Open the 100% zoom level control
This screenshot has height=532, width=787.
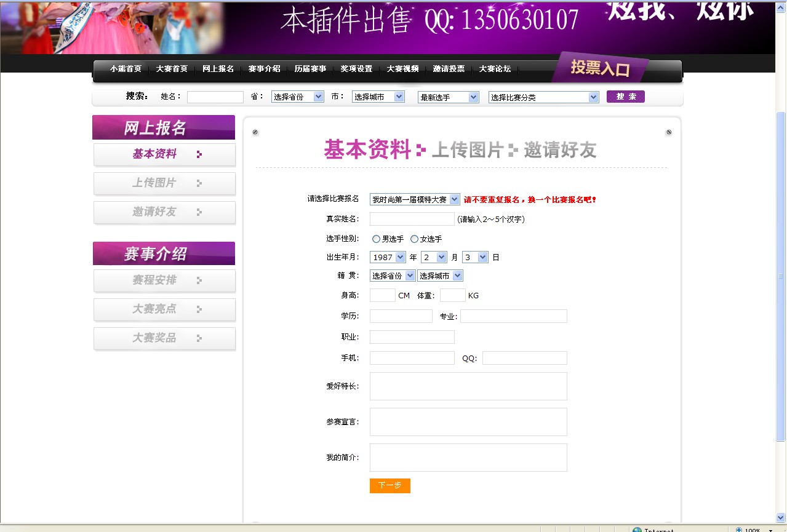754,530
